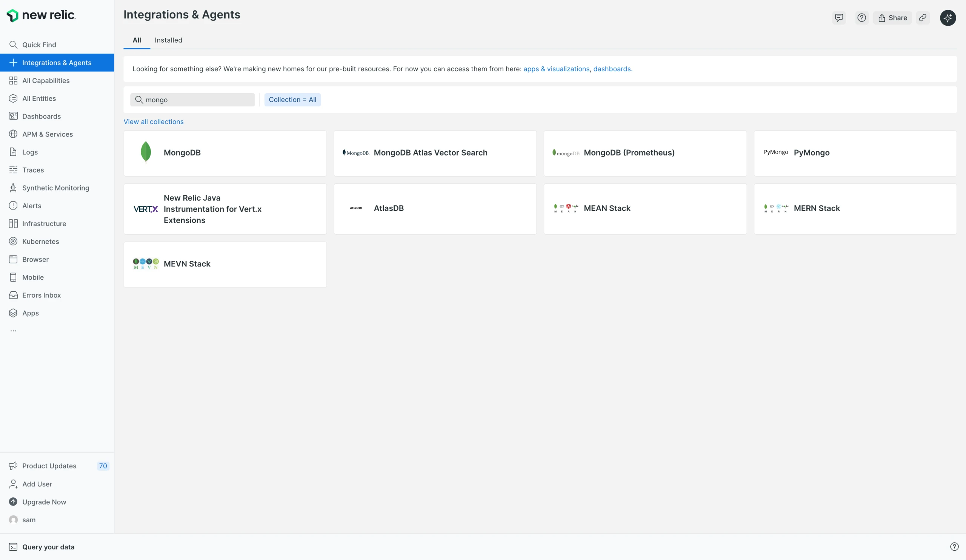Open the AtlasDB card
The image size is (966, 560).
pyautogui.click(x=435, y=209)
